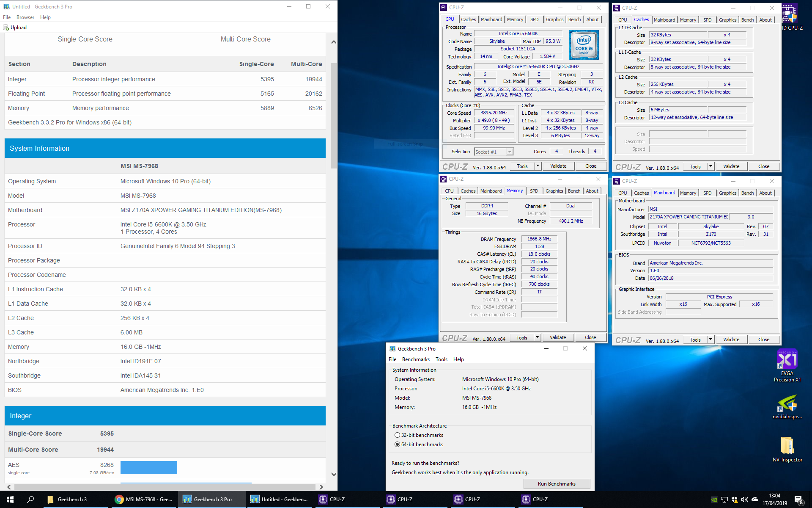Open the Windows Start menu
The width and height of the screenshot is (812, 508).
(10, 500)
